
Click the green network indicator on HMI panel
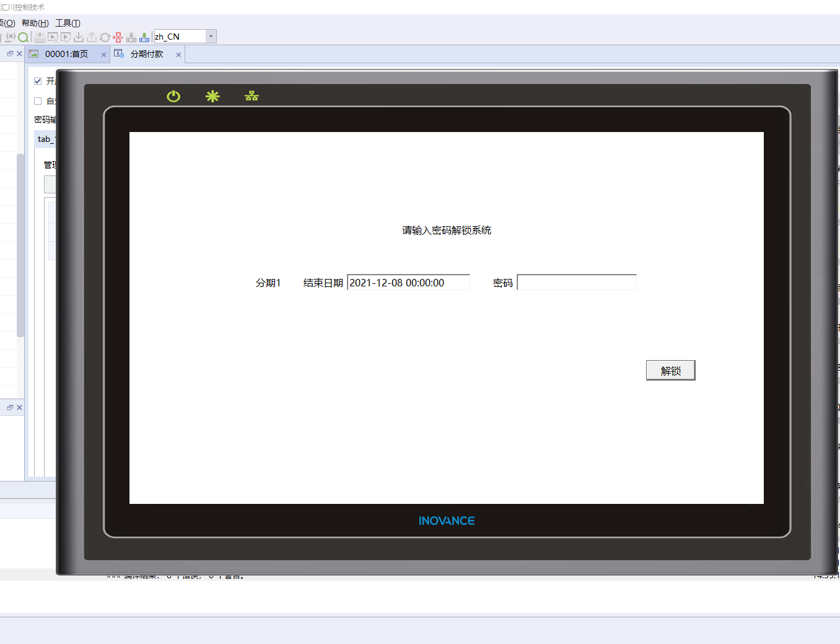point(252,96)
